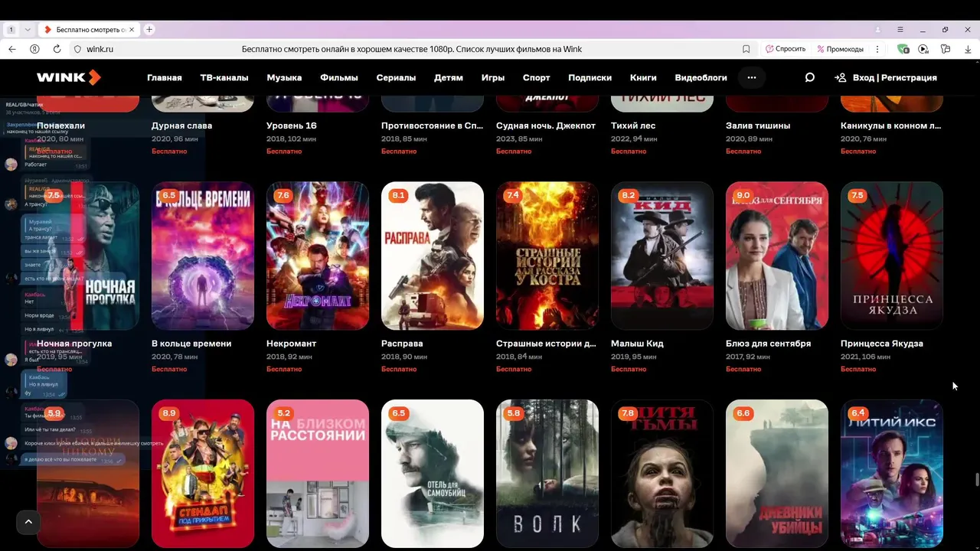Select Фильмы in the navigation
The width and height of the screenshot is (980, 551).
pyautogui.click(x=339, y=77)
